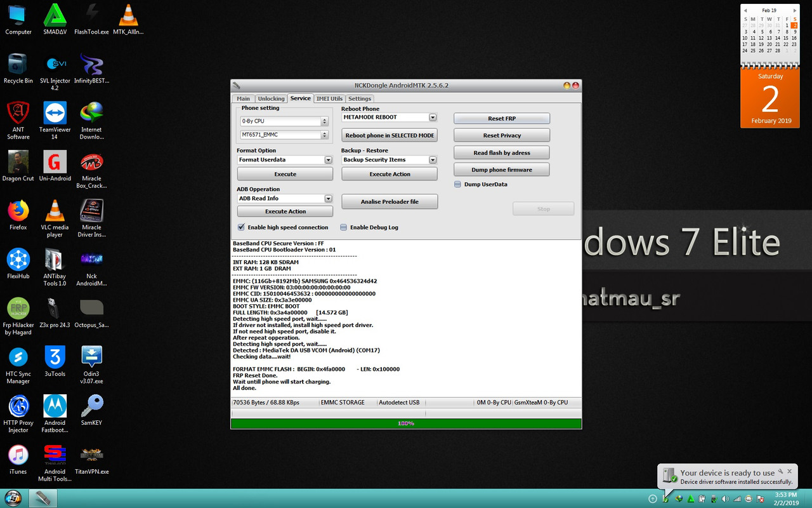Select the TitanVPN.exe desktop icon
Viewport: 812px width, 508px height.
(x=91, y=460)
